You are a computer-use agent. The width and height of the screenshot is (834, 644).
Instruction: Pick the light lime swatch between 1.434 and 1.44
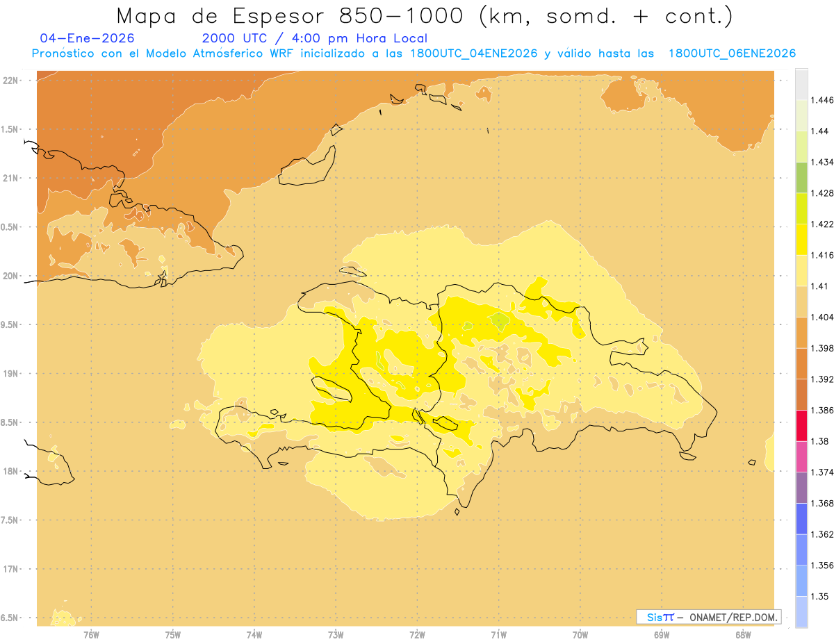[x=801, y=146]
